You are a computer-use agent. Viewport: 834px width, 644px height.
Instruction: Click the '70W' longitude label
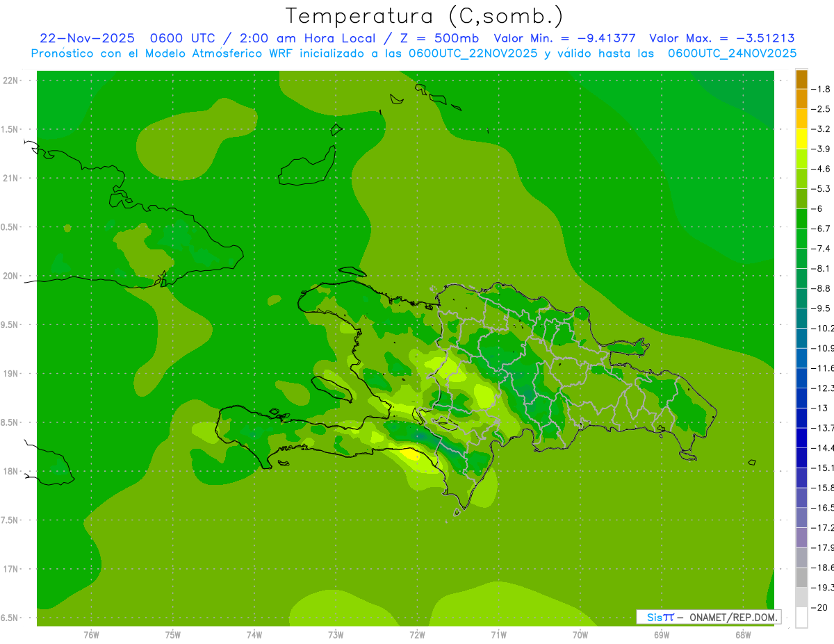tap(580, 634)
